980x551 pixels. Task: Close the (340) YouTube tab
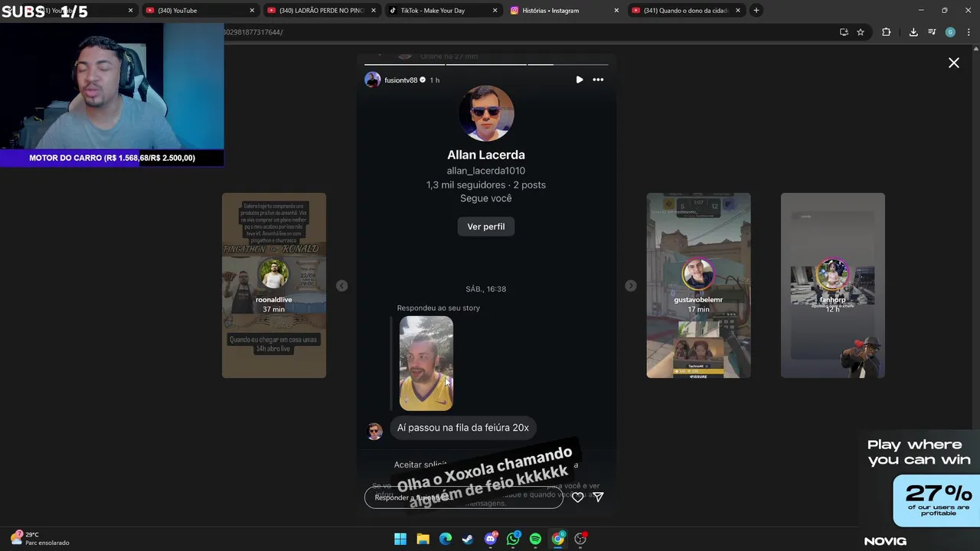(252, 11)
